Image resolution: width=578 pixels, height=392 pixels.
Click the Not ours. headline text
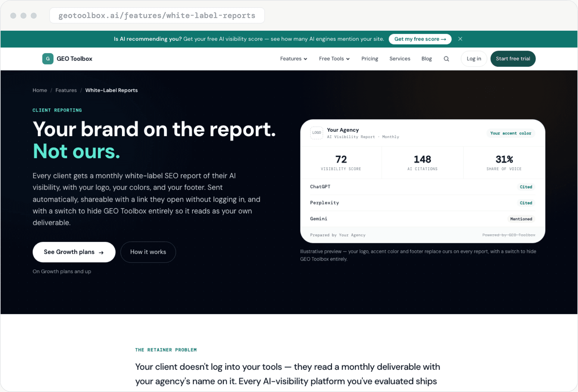[76, 151]
